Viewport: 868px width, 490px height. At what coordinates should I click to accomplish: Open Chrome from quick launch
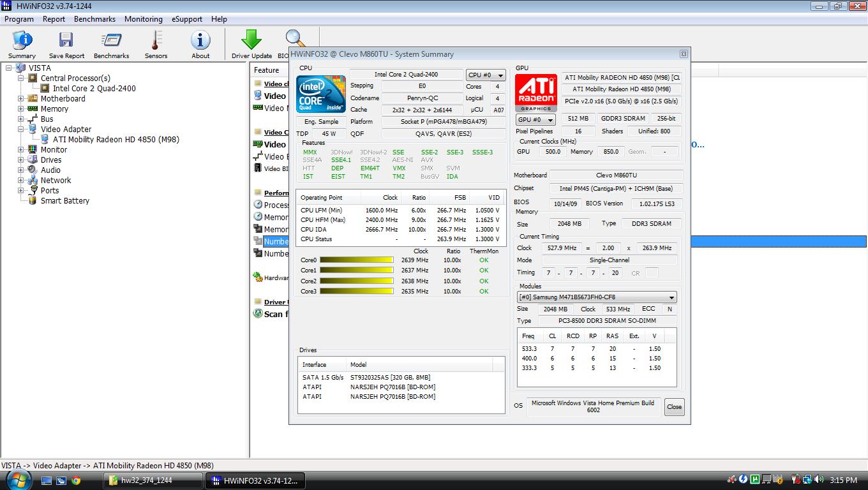pos(76,480)
